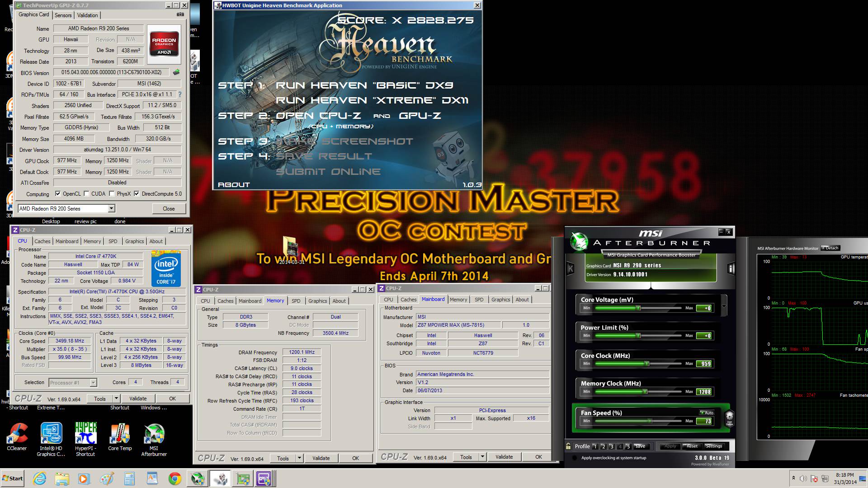
Task: Switch to MSI Afterburner taskbar button
Action: [x=198, y=479]
